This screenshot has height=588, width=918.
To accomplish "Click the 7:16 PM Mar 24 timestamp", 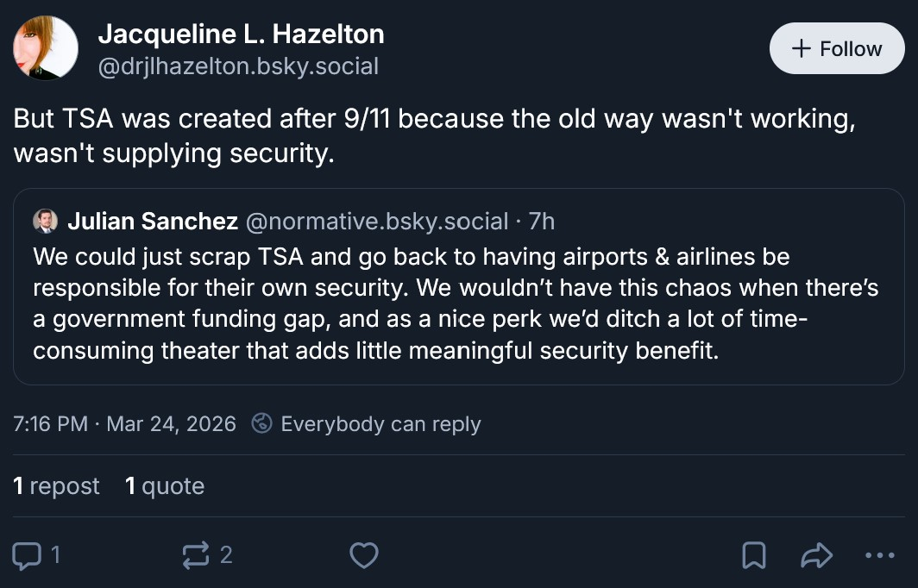I will tap(124, 424).
